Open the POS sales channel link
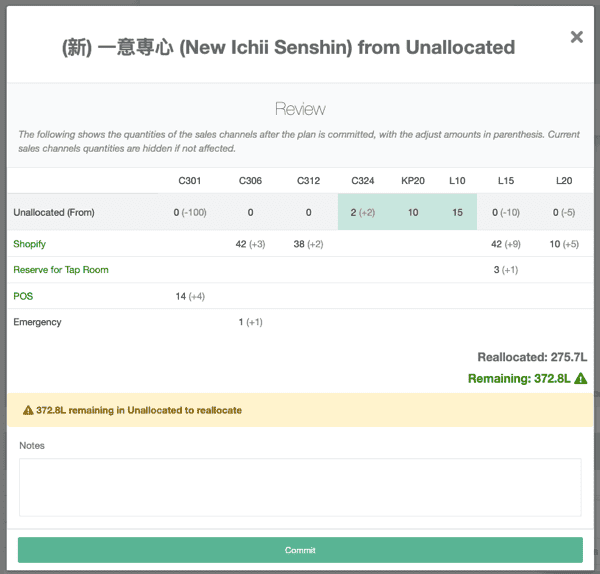This screenshot has height=574, width=600. pos(23,296)
